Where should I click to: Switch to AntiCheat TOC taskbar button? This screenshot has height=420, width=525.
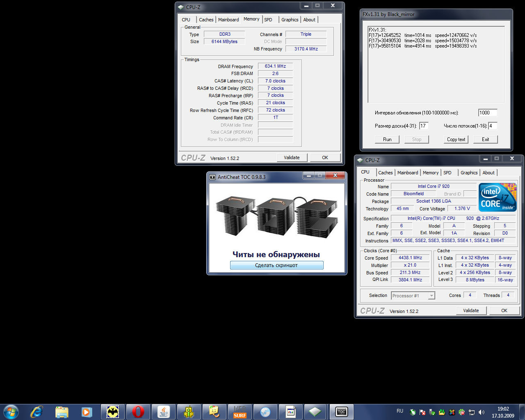coord(342,411)
